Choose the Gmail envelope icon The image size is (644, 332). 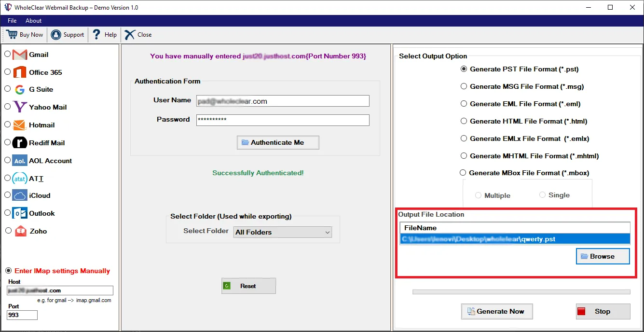tap(20, 55)
